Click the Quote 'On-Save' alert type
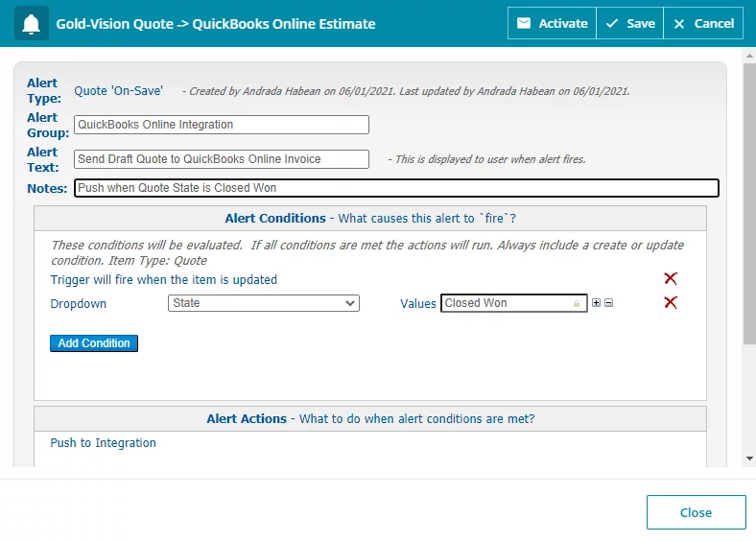Screen dimensions: 756x542 pyautogui.click(x=119, y=91)
